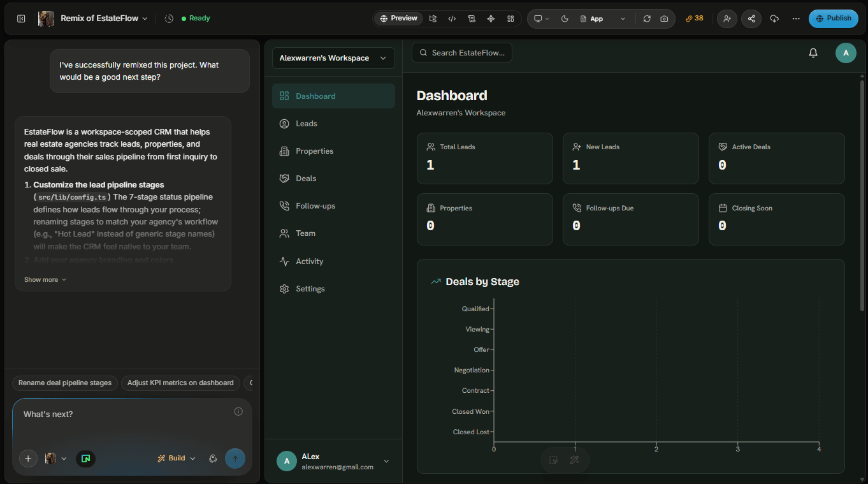Expand message with Show more
Screen dimensions: 868x484
45,280
